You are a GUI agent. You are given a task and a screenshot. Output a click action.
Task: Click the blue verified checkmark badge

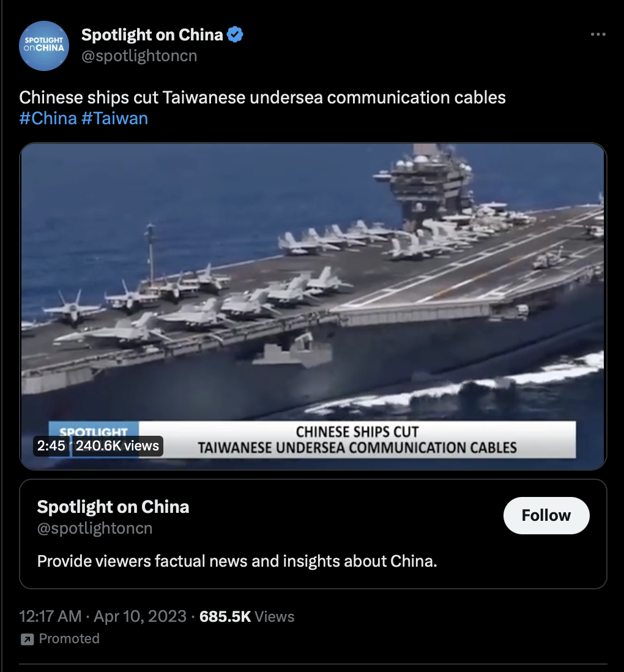point(235,35)
